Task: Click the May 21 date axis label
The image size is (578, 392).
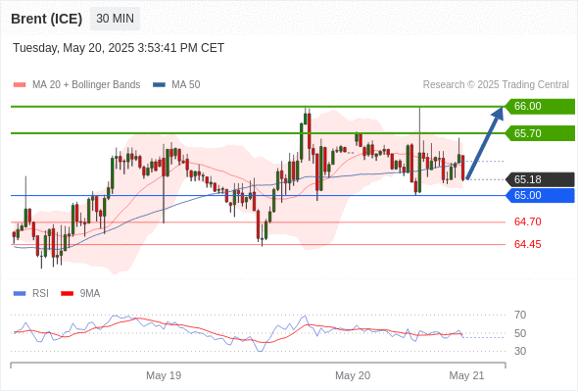Action: click(x=466, y=375)
